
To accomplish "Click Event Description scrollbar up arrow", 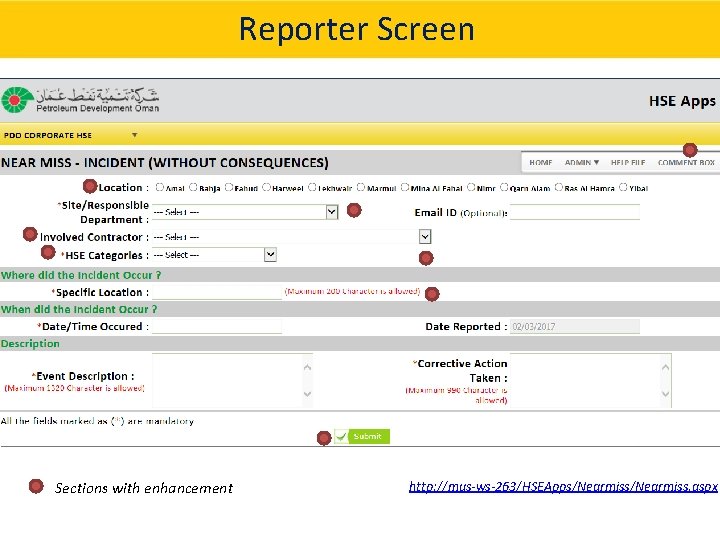I will coord(307,367).
